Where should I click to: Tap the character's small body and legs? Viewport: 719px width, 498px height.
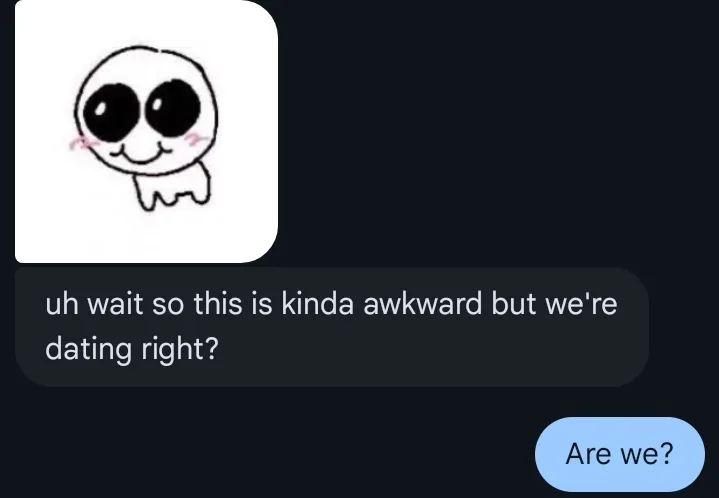click(171, 188)
